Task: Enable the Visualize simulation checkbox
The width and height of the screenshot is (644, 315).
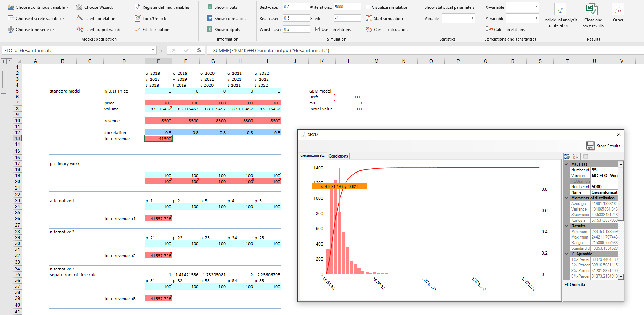Action: (x=368, y=7)
